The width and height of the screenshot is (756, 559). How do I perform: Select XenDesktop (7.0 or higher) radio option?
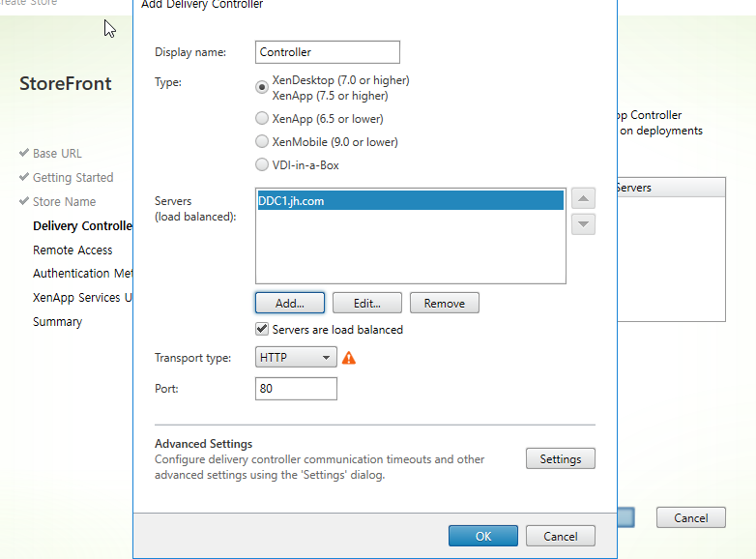261,87
